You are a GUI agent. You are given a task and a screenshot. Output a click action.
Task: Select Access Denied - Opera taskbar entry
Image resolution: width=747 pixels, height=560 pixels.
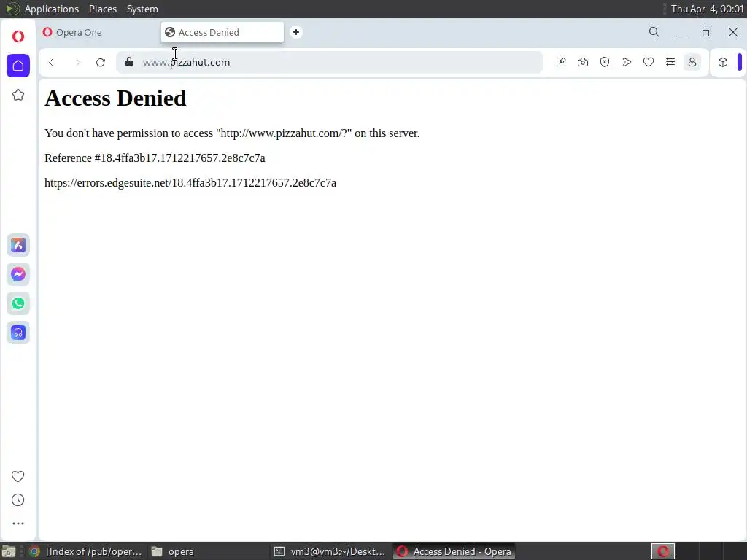tap(454, 551)
